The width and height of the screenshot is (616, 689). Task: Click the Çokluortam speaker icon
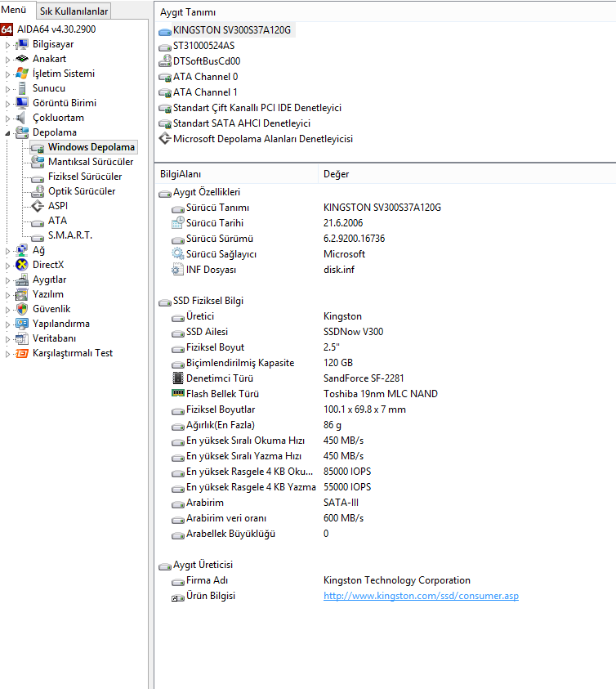[x=20, y=118]
